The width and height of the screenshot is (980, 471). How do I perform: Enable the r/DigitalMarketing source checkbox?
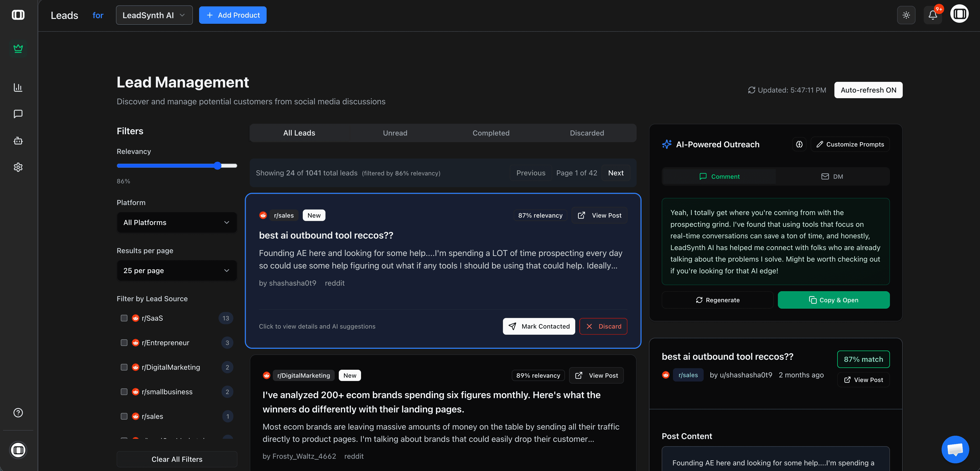pos(124,367)
